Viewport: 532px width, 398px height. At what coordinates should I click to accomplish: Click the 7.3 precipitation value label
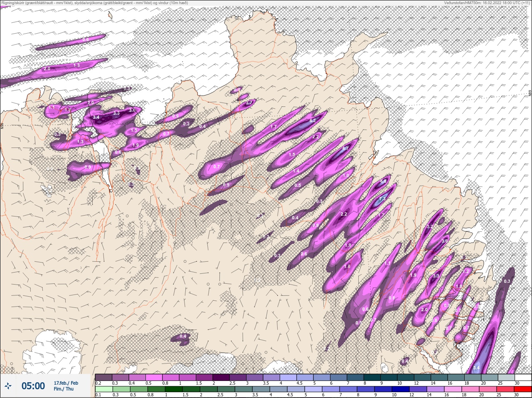(x=382, y=199)
